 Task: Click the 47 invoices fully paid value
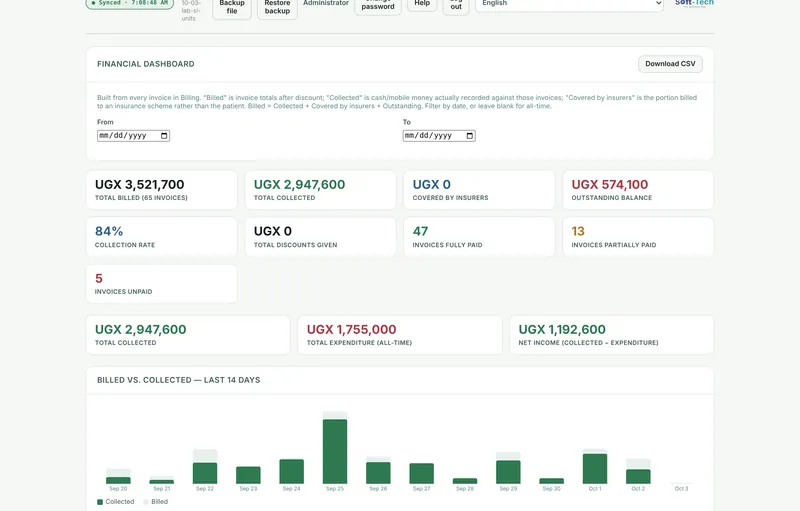(420, 232)
